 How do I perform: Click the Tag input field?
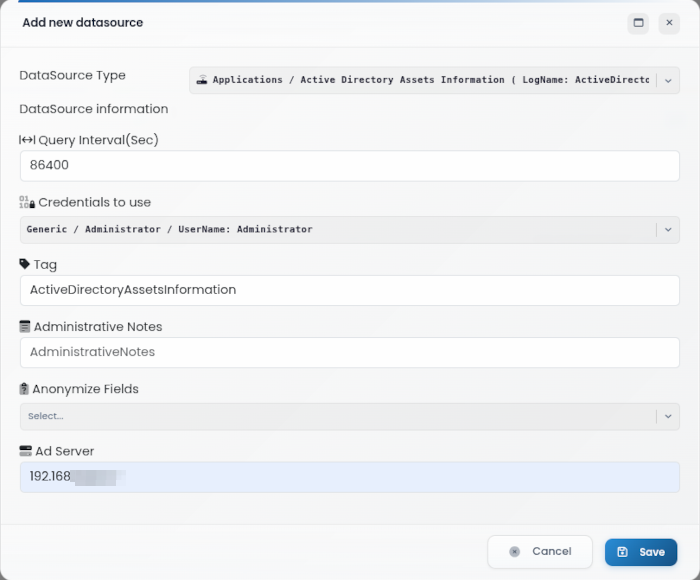(350, 290)
